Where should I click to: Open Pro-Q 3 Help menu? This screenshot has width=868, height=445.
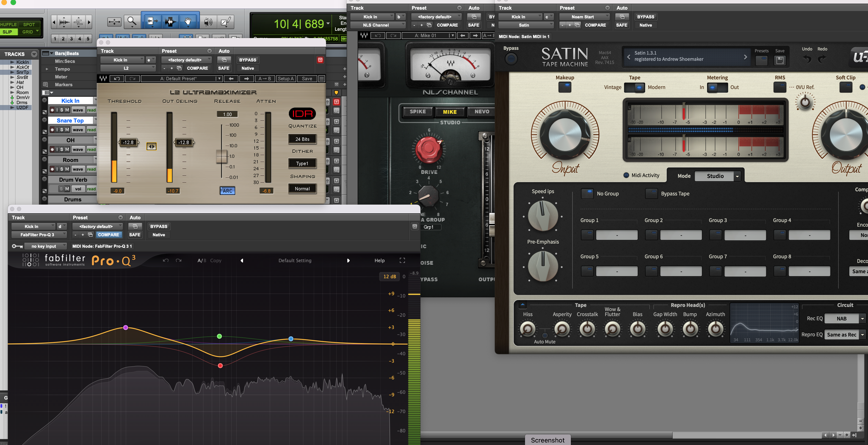point(379,260)
